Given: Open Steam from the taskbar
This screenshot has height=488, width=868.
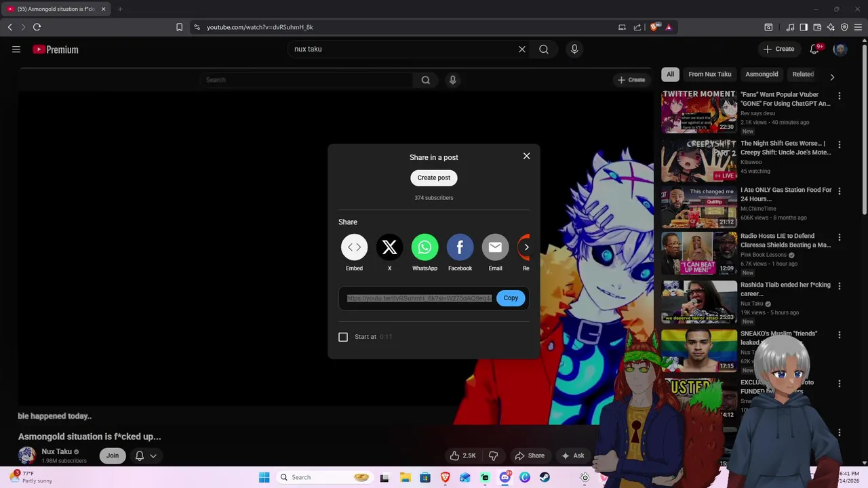Looking at the screenshot, I should pos(545,477).
